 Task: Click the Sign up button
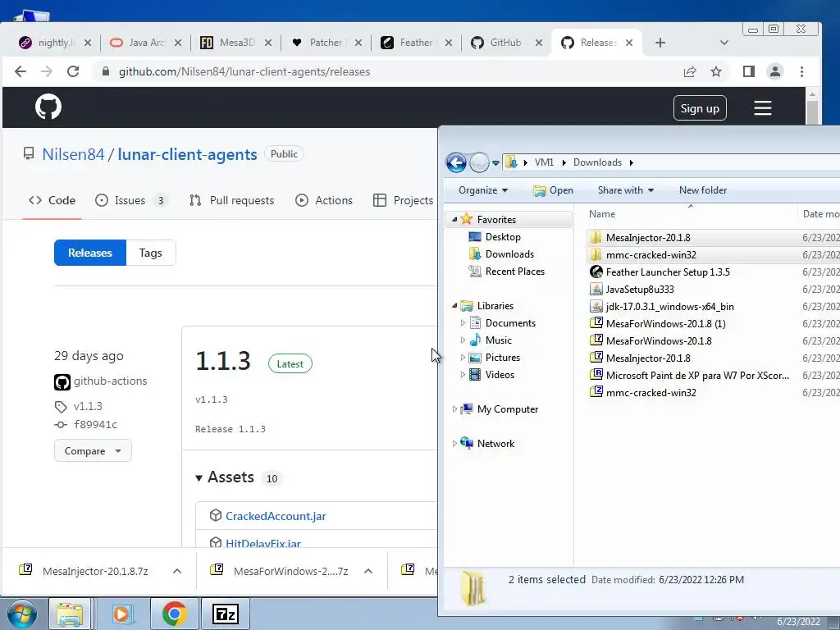pyautogui.click(x=700, y=108)
